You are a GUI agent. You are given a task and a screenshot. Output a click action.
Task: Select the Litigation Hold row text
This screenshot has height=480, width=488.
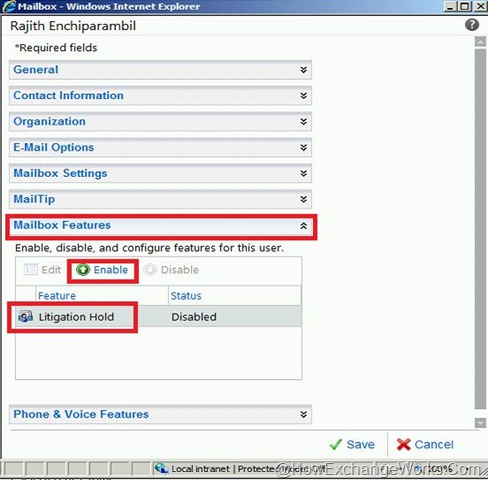(x=76, y=317)
